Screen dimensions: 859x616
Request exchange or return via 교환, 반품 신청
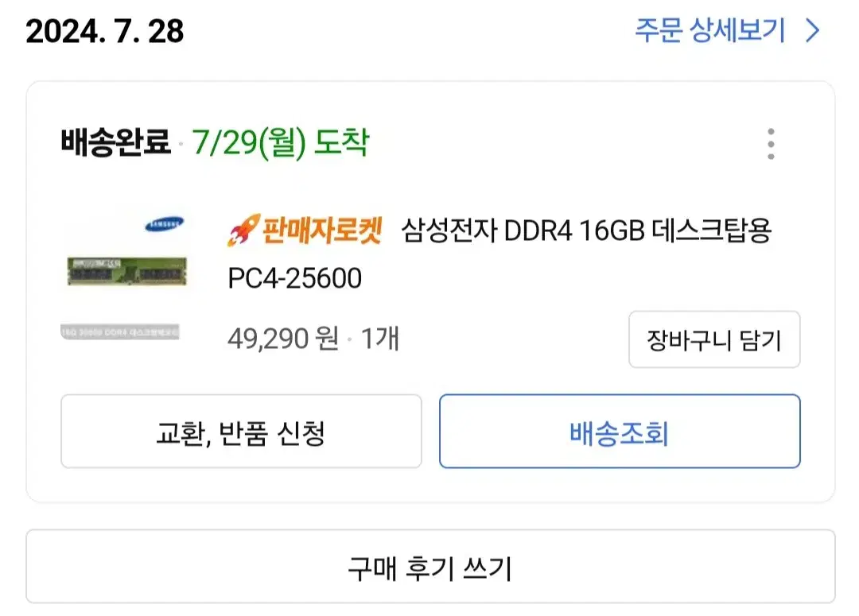[x=241, y=432]
